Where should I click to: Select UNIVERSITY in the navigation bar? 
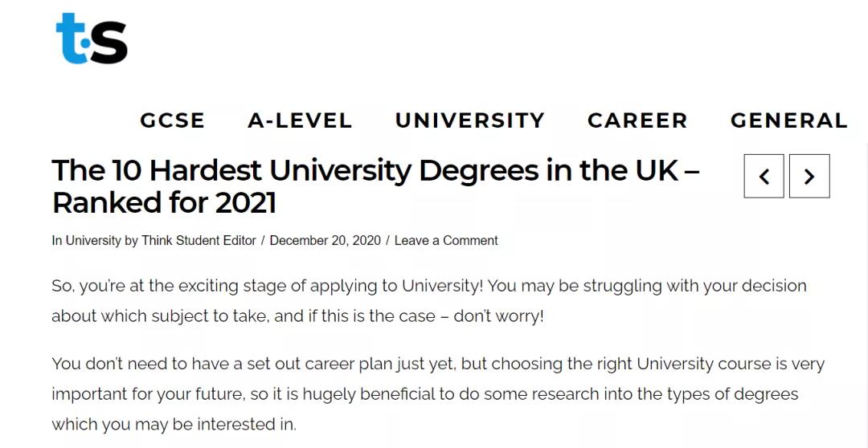469,120
